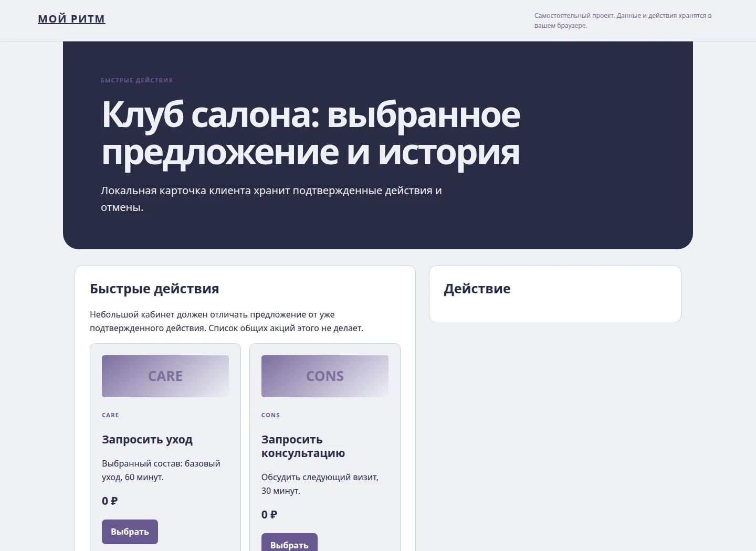Click the small CARE label above Запросить уход
Image resolution: width=756 pixels, height=551 pixels.
pyautogui.click(x=110, y=415)
